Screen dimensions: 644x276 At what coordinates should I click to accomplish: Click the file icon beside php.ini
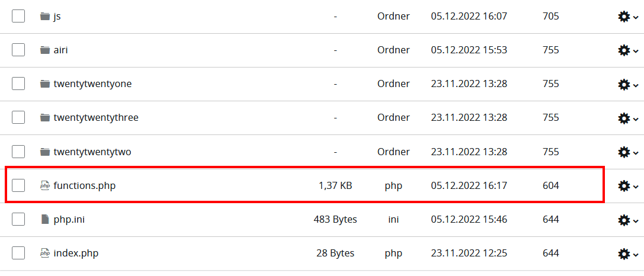coord(45,219)
